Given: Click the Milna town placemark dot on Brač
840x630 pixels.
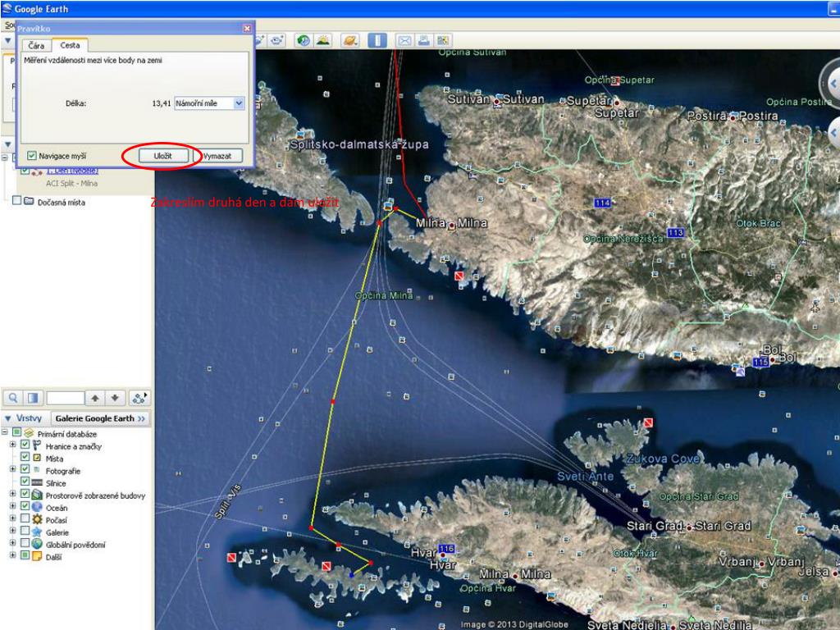Looking at the screenshot, I should tap(452, 226).
